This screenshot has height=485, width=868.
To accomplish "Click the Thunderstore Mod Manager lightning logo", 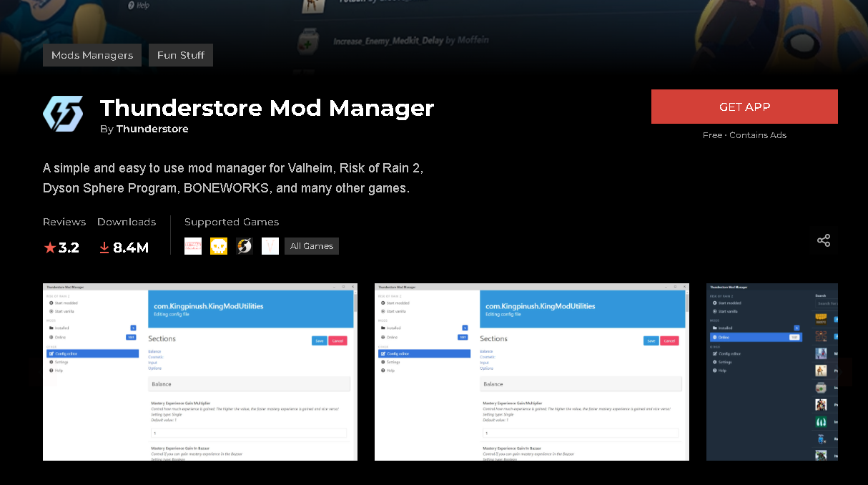I will tap(63, 114).
